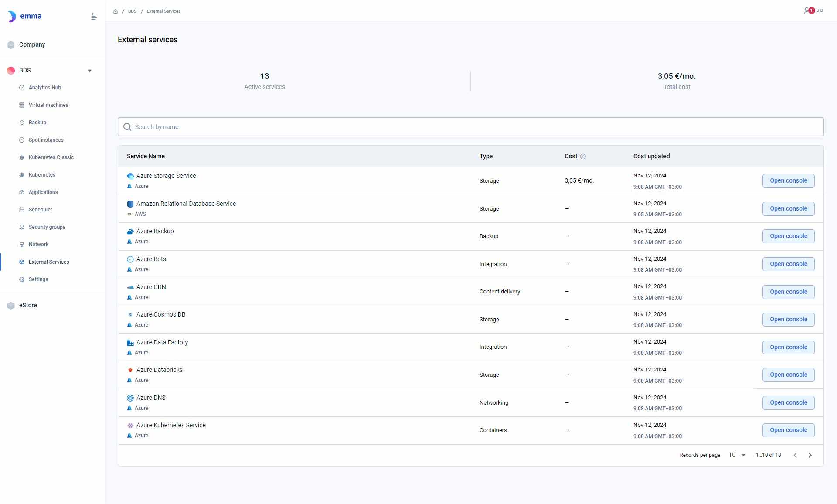This screenshot has width=837, height=504.
Task: Click the Networking type cell
Action: pos(494,403)
